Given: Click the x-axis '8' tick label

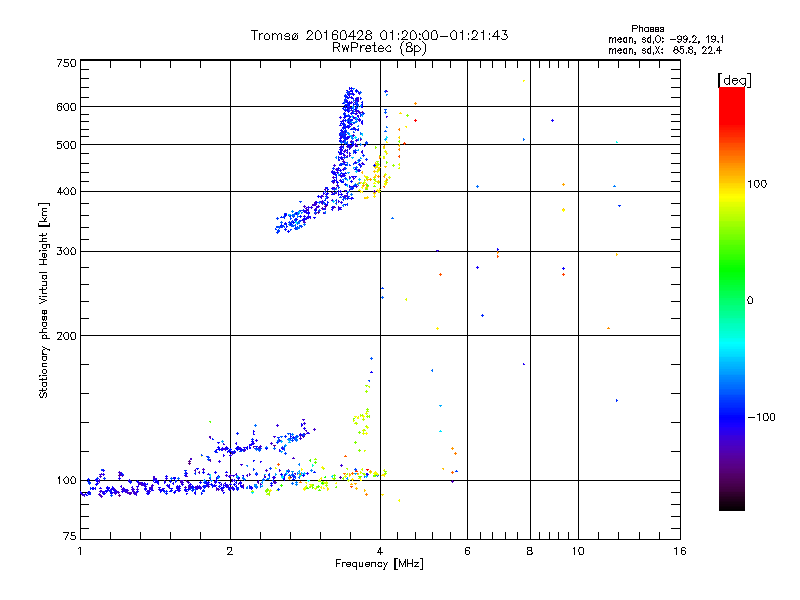Looking at the screenshot, I should point(530,551).
